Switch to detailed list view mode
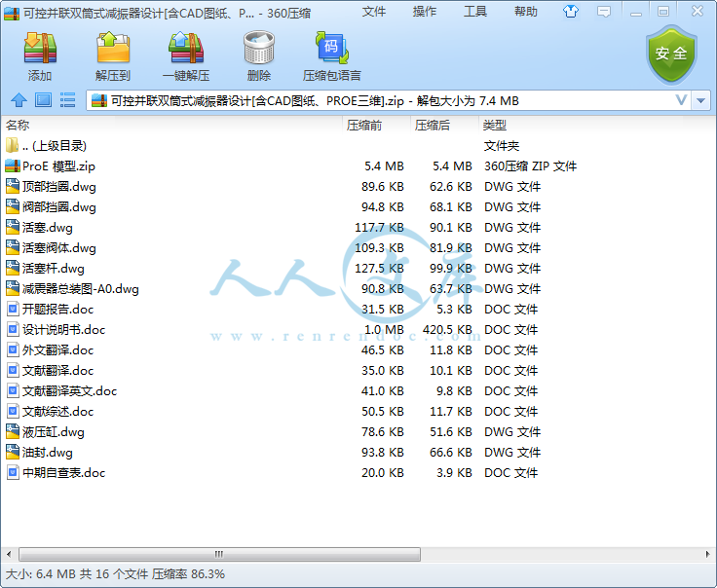This screenshot has width=717, height=588. pos(67,100)
